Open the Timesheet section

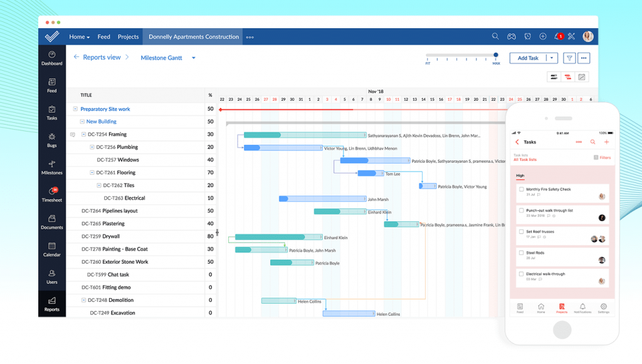51,195
